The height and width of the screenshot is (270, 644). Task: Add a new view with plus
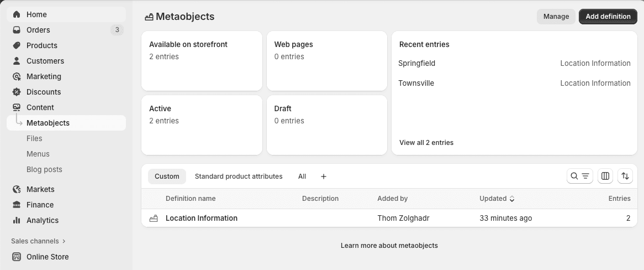324,176
